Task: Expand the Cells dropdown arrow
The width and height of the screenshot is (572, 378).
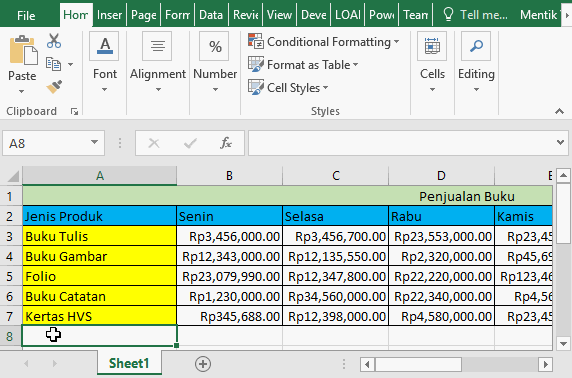Action: click(x=432, y=89)
